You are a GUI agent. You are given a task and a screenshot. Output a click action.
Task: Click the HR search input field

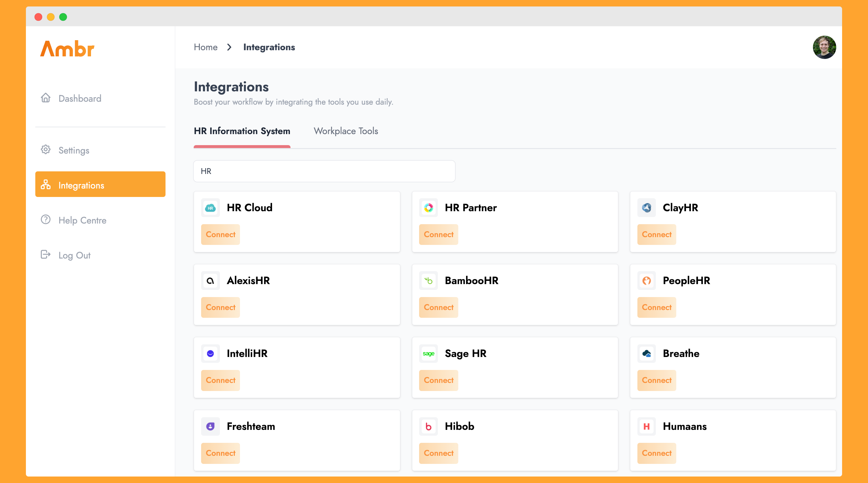coord(324,171)
